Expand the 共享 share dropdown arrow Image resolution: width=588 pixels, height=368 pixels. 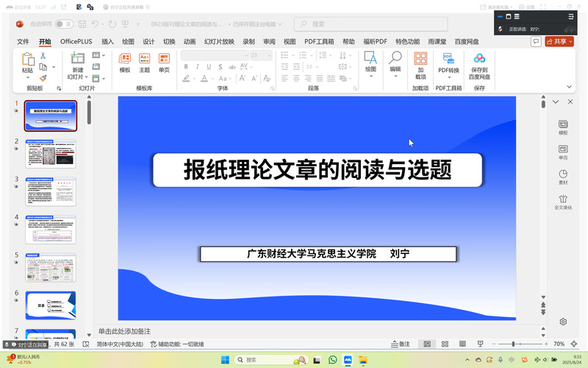(570, 42)
